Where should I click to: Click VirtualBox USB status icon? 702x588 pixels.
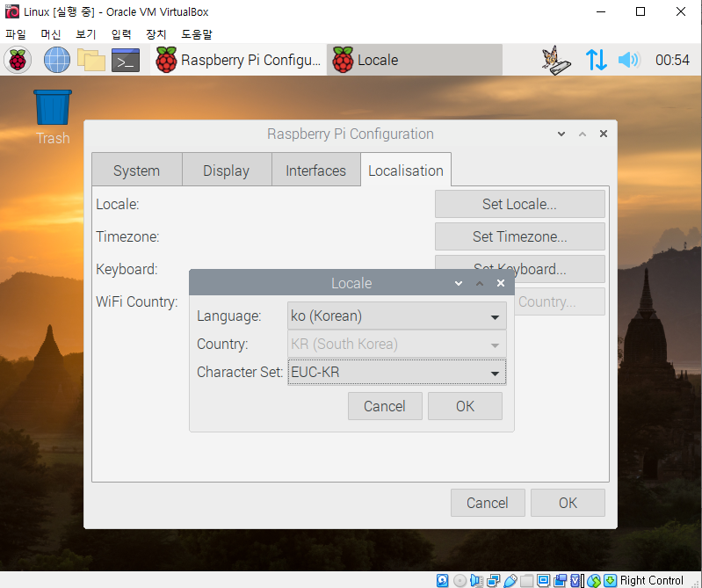coord(510,580)
